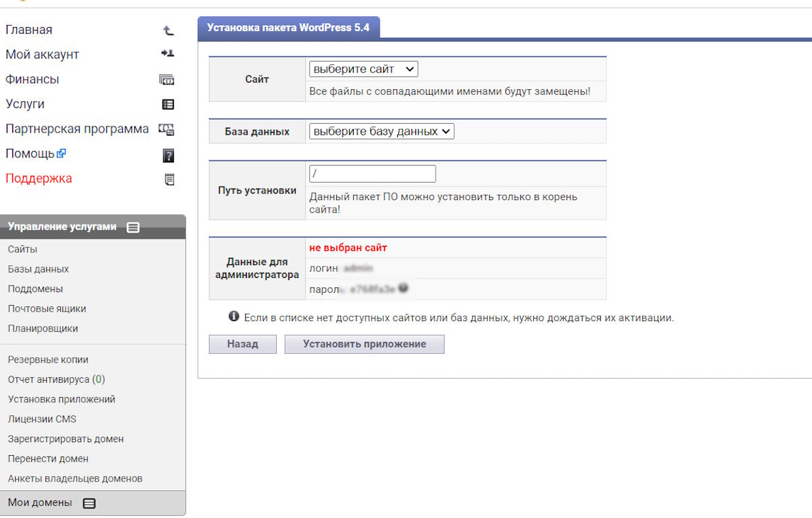Click the 'База данных' label

[x=257, y=132]
